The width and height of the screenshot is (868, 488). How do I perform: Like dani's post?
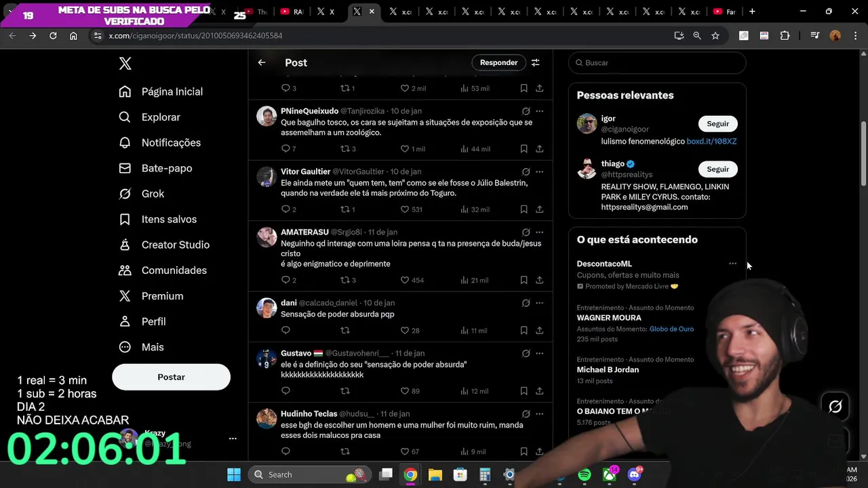[x=405, y=330]
